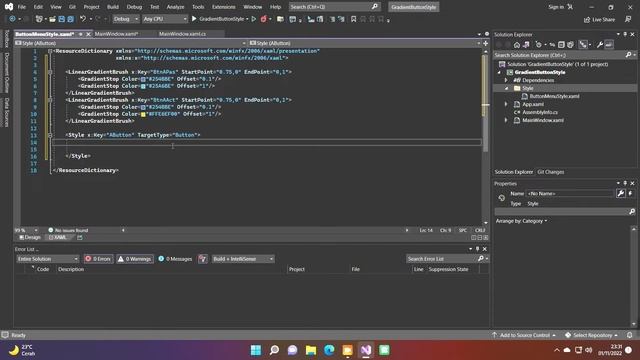Click the Pending Changes Filter icon in Solution Explorer
The image size is (640, 360).
point(538,45)
